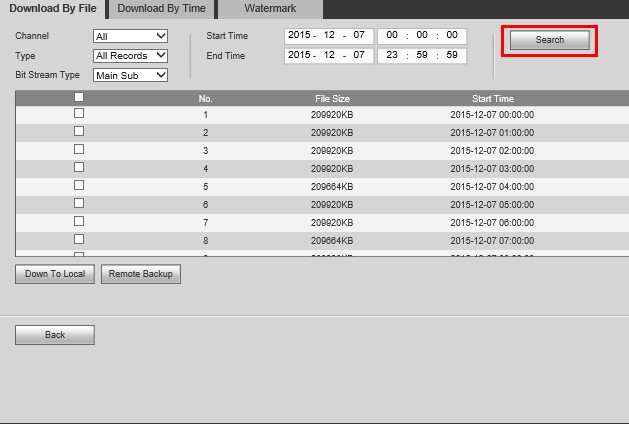Open the Type dropdown showing All Records
This screenshot has height=424, width=629.
130,55
